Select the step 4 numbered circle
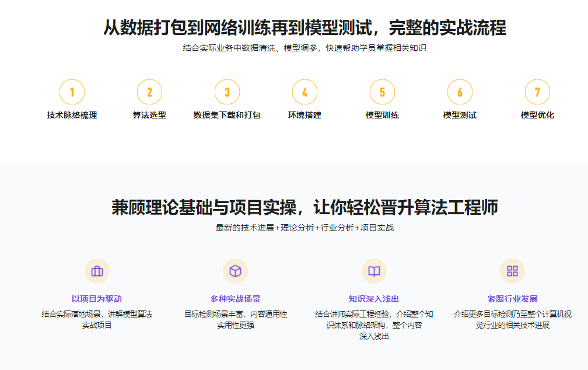Image resolution: width=588 pixels, height=370 pixels. [304, 92]
